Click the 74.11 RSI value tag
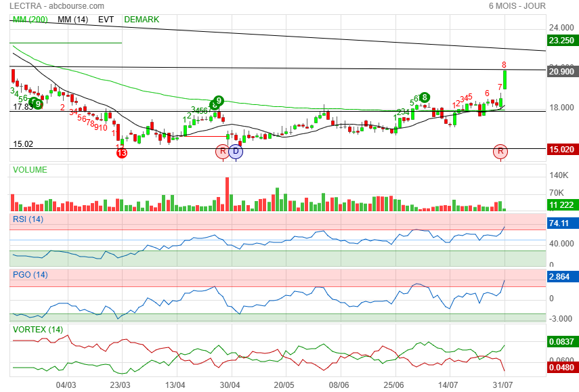 coord(562,223)
